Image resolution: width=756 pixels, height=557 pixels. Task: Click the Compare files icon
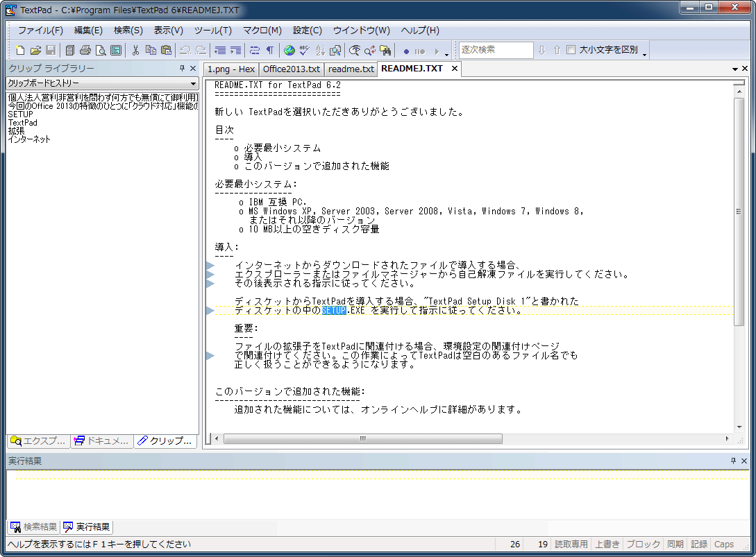coord(335,50)
